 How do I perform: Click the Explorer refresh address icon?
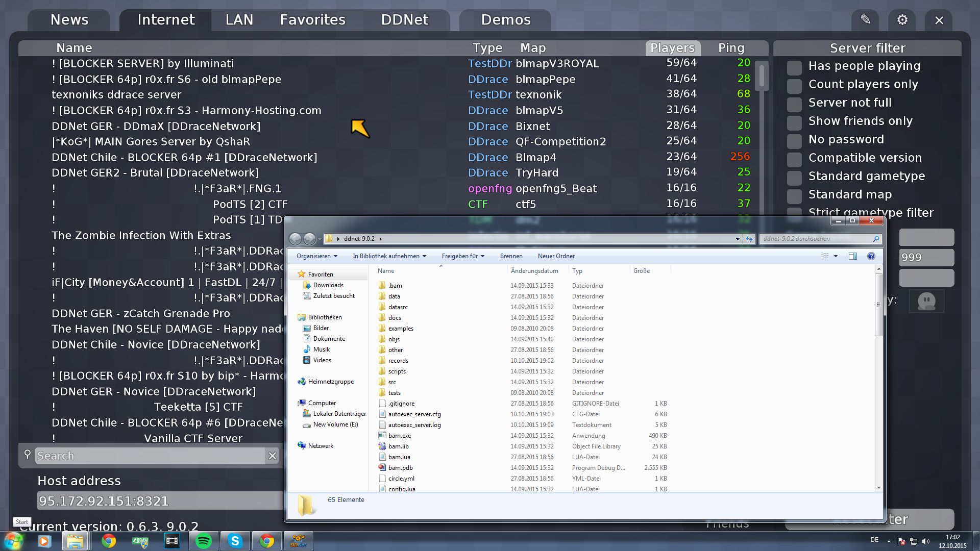(749, 239)
